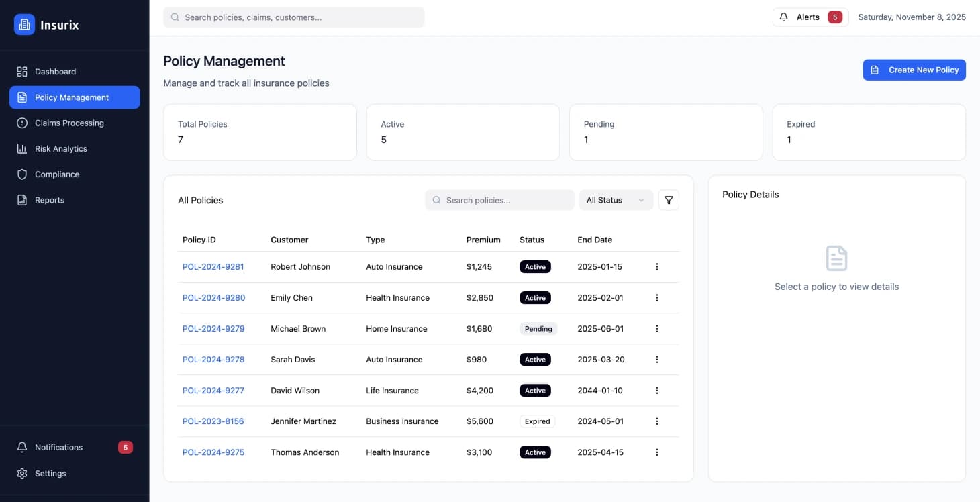This screenshot has width=980, height=502.
Task: Switch to Policy Management
Action: (72, 97)
